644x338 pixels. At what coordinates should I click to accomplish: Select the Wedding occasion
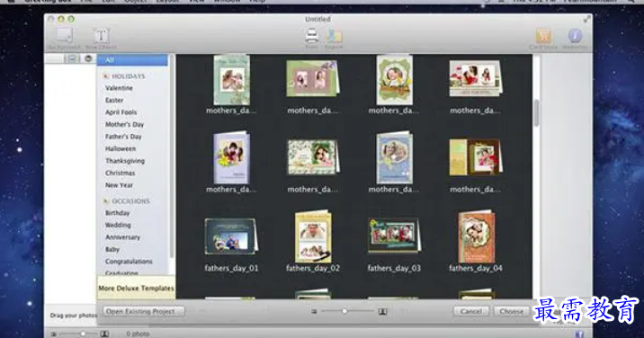[x=118, y=225]
